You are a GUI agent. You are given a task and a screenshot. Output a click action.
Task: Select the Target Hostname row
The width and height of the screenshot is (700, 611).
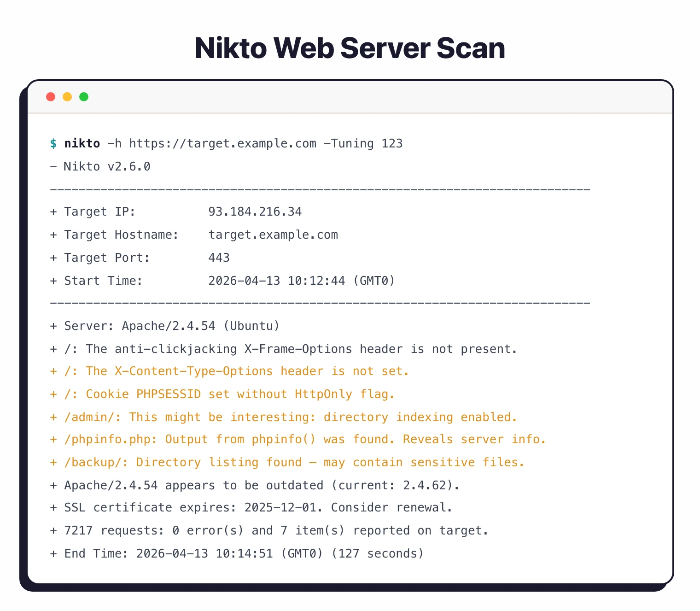tap(193, 235)
